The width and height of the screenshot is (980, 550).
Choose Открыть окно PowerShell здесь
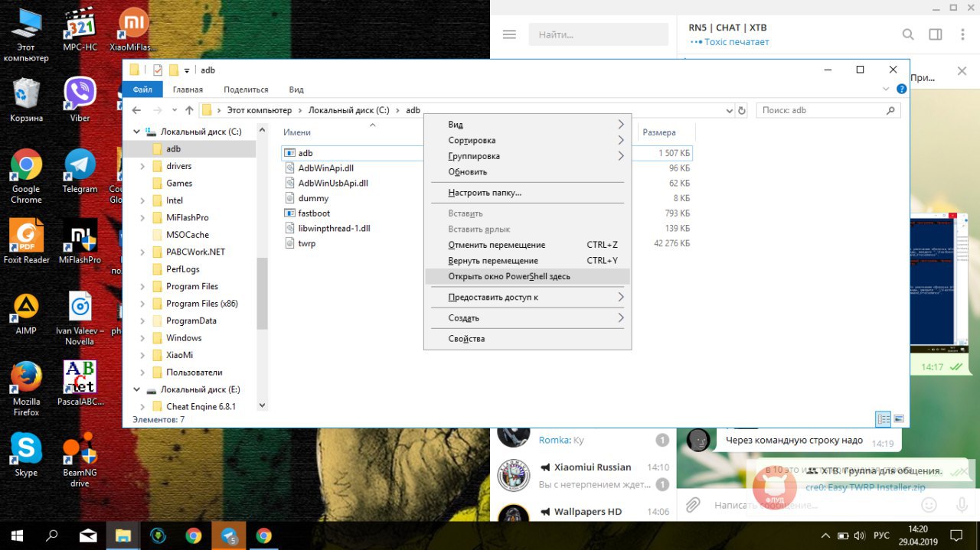(527, 276)
